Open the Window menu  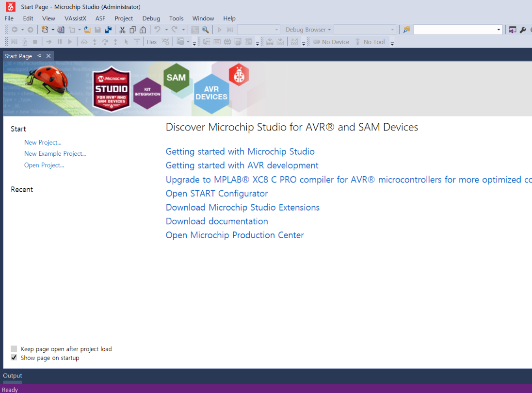(x=203, y=18)
